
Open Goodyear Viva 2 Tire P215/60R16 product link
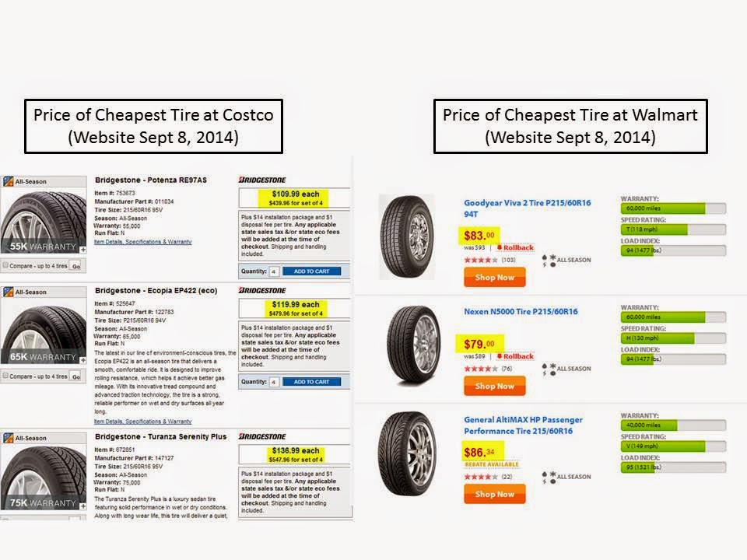click(x=527, y=208)
